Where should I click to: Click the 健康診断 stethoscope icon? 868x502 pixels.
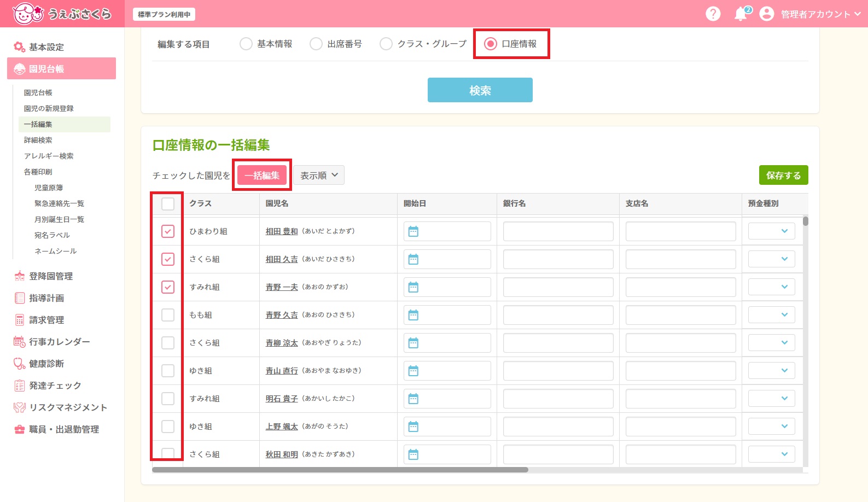[19, 364]
